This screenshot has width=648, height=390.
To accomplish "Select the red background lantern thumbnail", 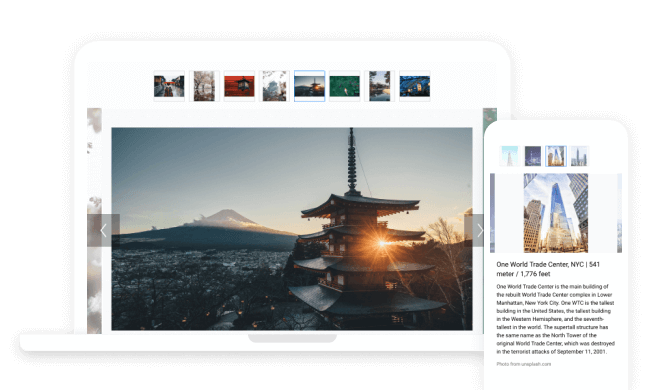I will pyautogui.click(x=239, y=86).
